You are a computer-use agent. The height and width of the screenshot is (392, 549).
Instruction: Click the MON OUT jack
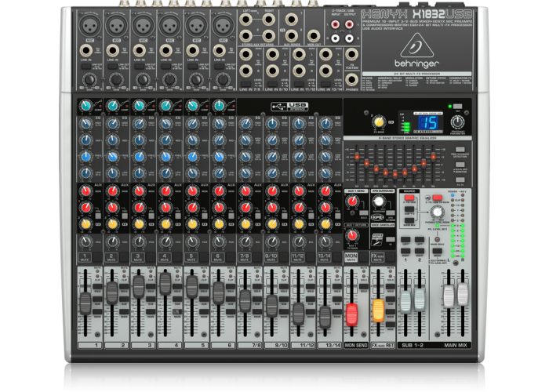click(x=314, y=36)
